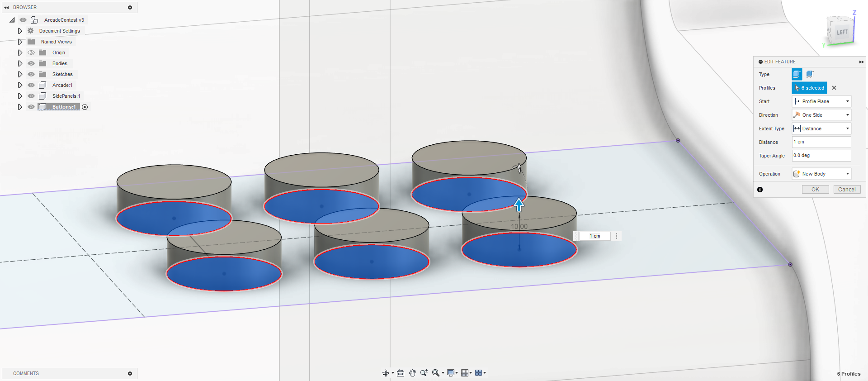Hide the SidePanels:1 component
Image resolution: width=868 pixels, height=381 pixels.
click(31, 96)
